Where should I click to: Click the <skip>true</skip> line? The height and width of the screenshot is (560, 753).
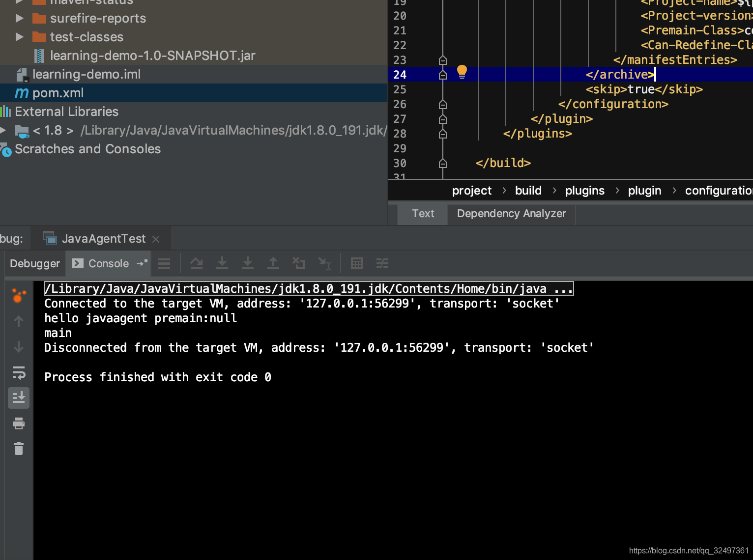644,89
